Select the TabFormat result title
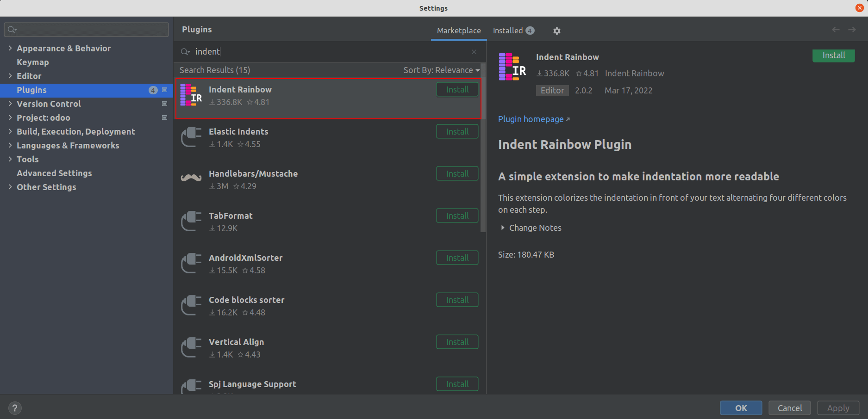Screen dimensions: 868x419 [231, 216]
